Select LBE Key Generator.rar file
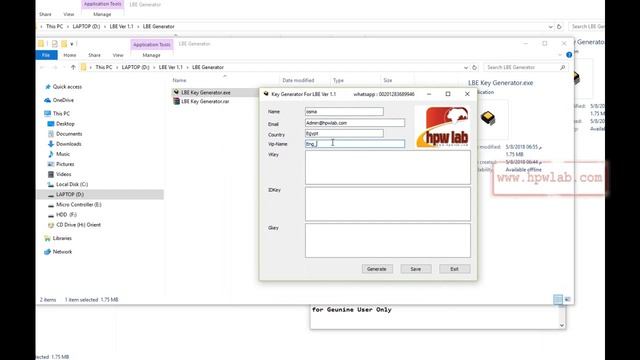Image resolution: width=640 pixels, height=360 pixels. click(205, 101)
